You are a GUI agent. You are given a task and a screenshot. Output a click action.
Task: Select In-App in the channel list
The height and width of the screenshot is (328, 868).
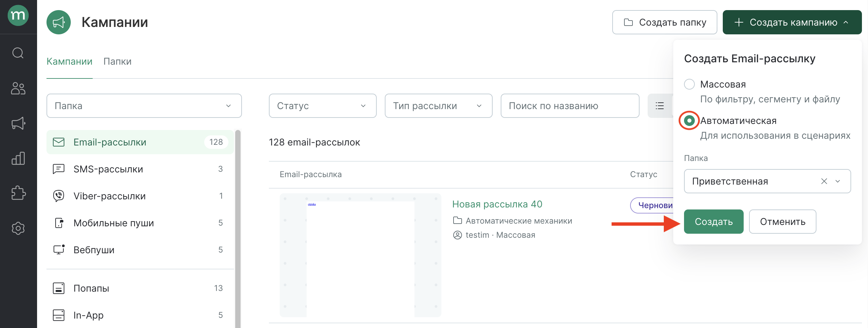tap(140, 315)
